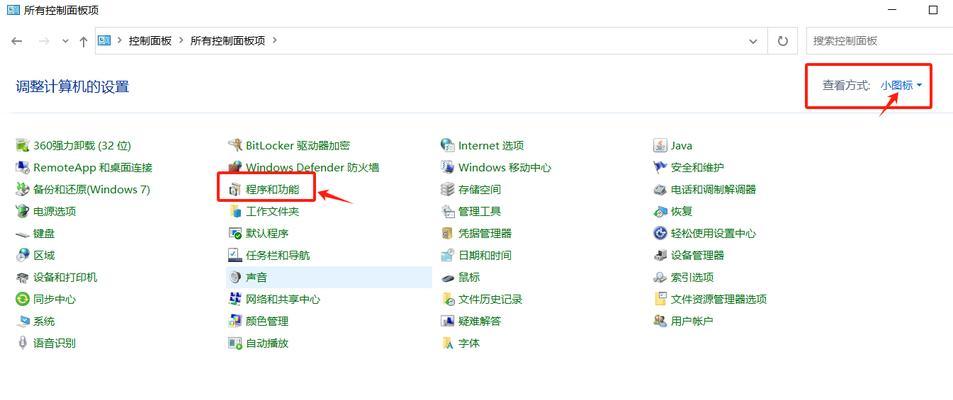This screenshot has height=400, width=953.
Task: Open the recent locations dropdown arrow
Action: click(x=66, y=41)
